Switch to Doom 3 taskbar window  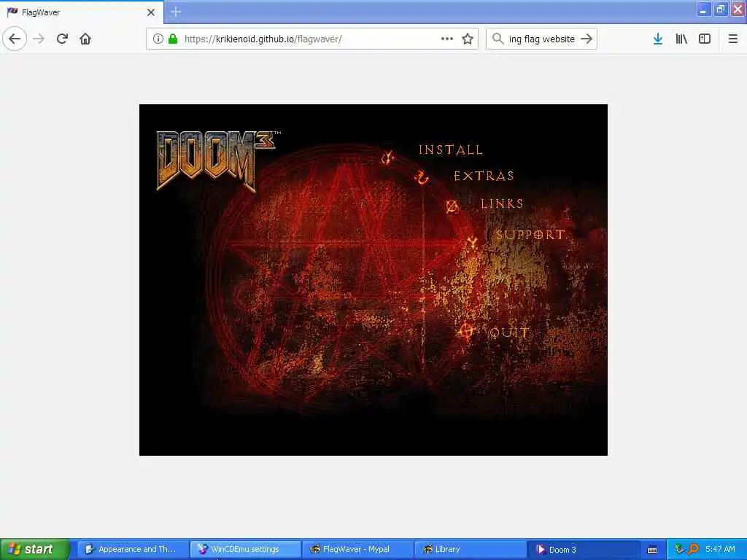(x=583, y=549)
